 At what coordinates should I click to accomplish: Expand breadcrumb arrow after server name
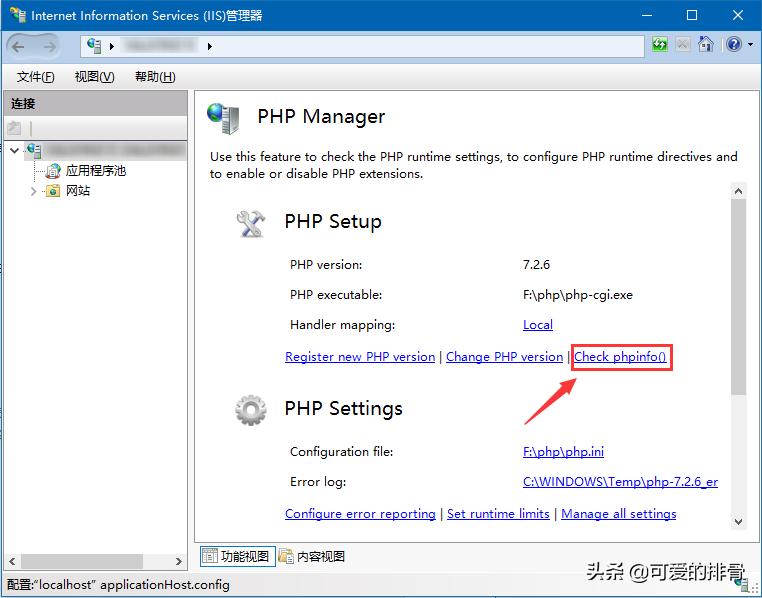pyautogui.click(x=209, y=47)
